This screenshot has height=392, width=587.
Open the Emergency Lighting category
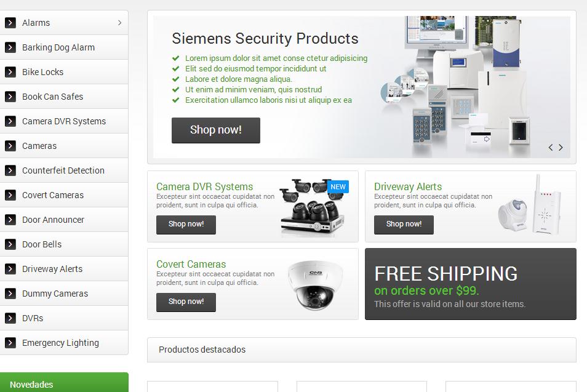(63, 343)
